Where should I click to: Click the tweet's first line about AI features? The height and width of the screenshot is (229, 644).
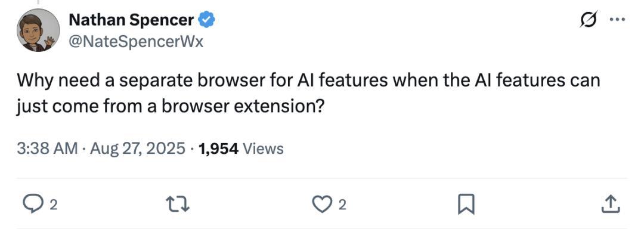[308, 81]
